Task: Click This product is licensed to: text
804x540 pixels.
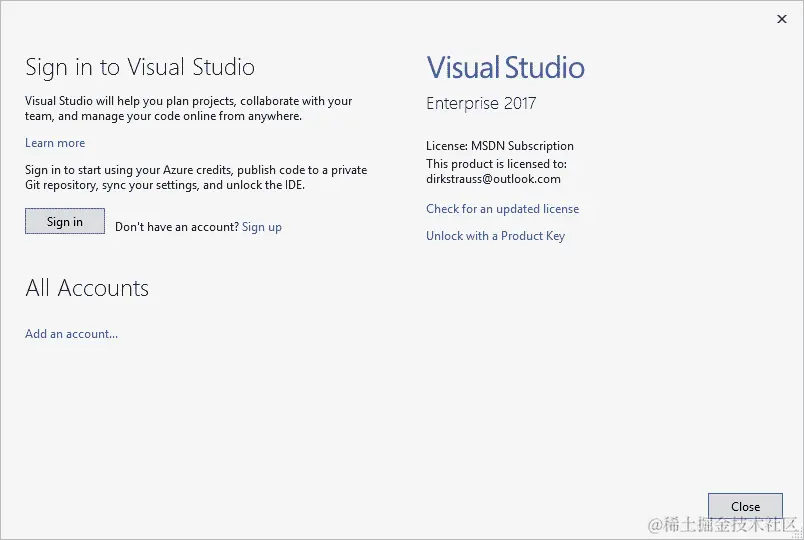Action: 496,164
